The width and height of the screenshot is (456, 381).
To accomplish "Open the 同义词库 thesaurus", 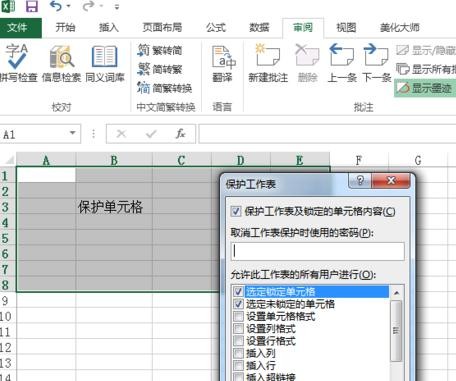I will [x=105, y=63].
